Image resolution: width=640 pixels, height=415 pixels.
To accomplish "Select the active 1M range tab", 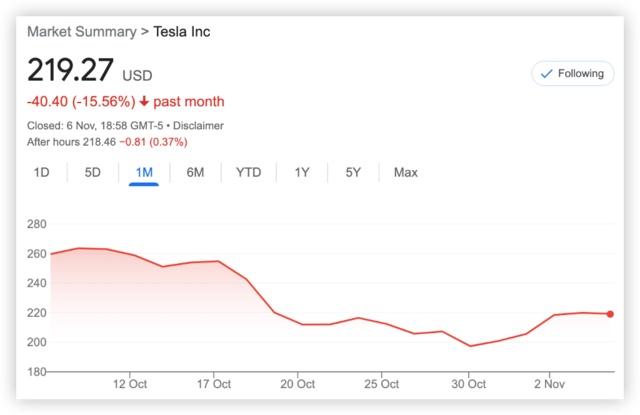I will [x=144, y=172].
